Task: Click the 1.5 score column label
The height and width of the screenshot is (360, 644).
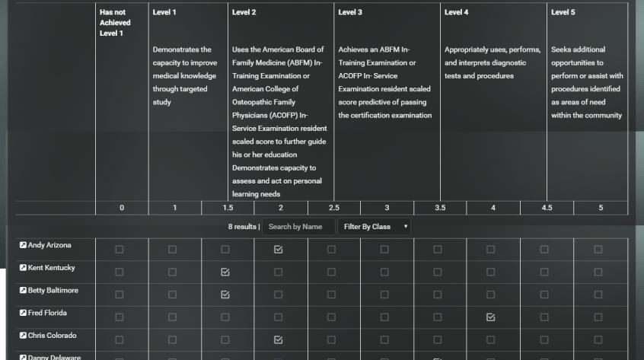Action: (x=228, y=208)
